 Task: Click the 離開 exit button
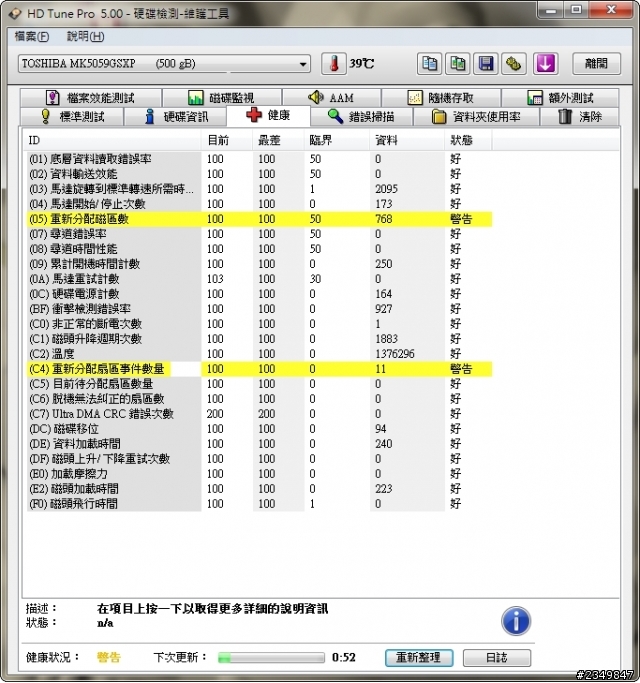[x=596, y=64]
